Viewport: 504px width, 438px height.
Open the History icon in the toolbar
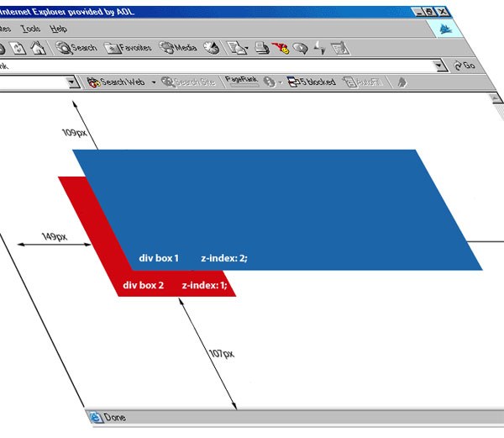coord(211,48)
